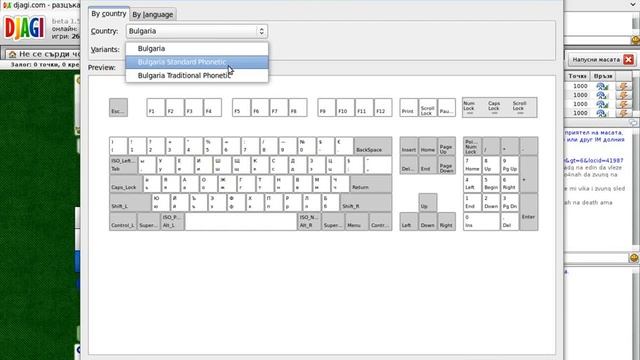Click the red X icon on Напусни масата
Viewport: 640px width, 360px height.
pos(629,60)
